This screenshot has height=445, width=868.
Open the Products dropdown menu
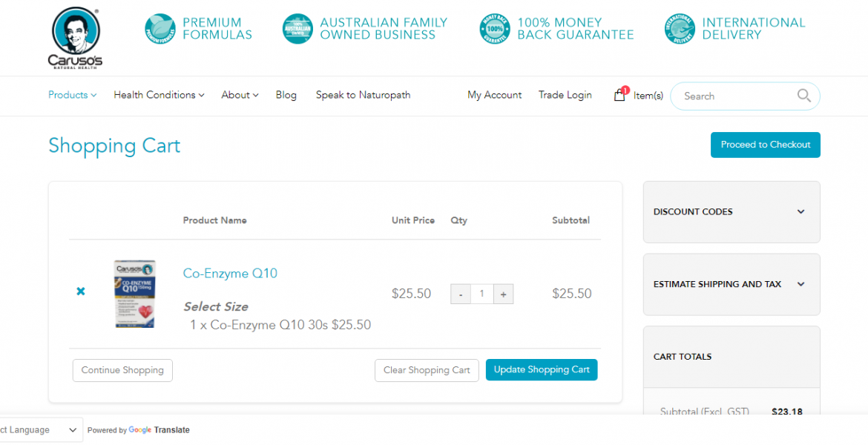(x=72, y=95)
